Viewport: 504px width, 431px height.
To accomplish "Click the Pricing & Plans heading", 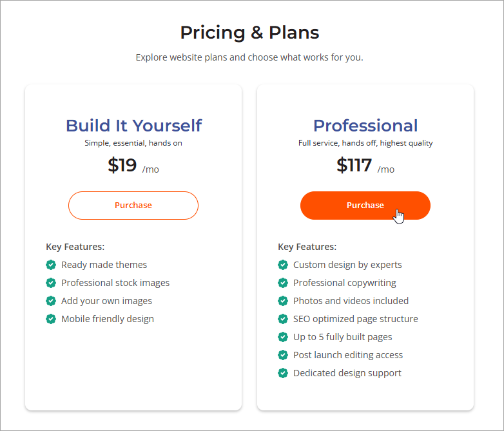I will 249,32.
